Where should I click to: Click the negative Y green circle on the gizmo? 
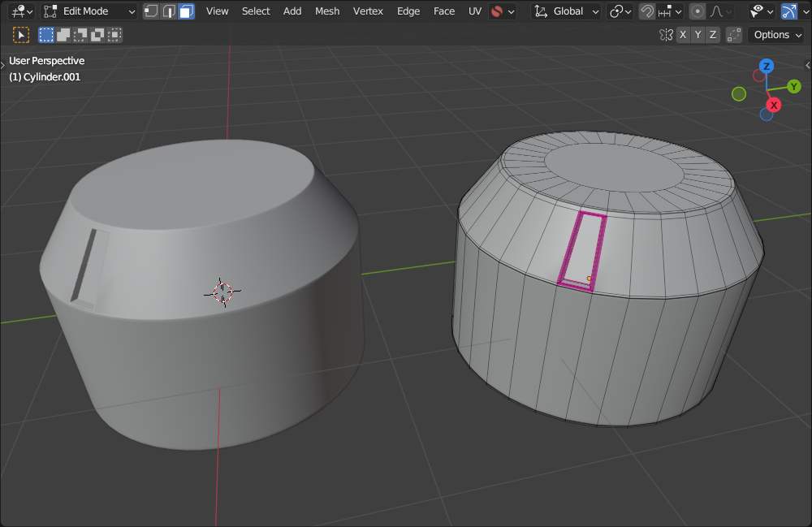coord(739,93)
